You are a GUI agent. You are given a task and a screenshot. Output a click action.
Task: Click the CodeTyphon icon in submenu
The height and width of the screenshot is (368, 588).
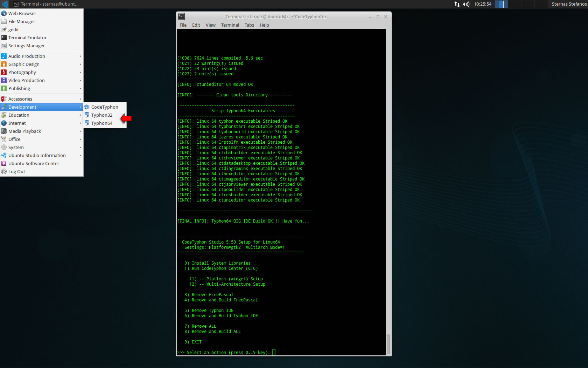tap(87, 107)
